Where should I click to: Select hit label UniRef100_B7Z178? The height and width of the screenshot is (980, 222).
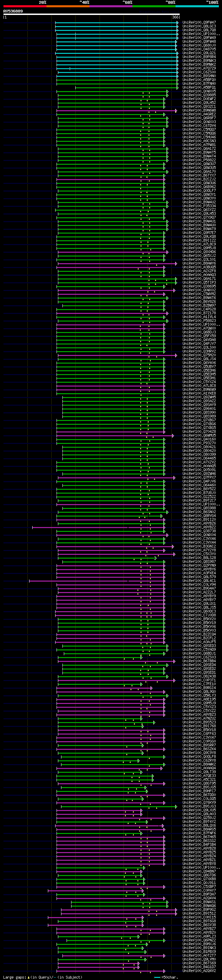click(199, 314)
